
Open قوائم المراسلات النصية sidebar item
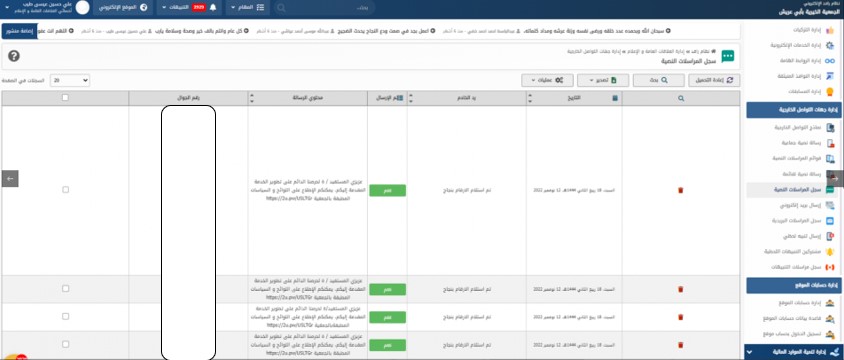point(796,159)
